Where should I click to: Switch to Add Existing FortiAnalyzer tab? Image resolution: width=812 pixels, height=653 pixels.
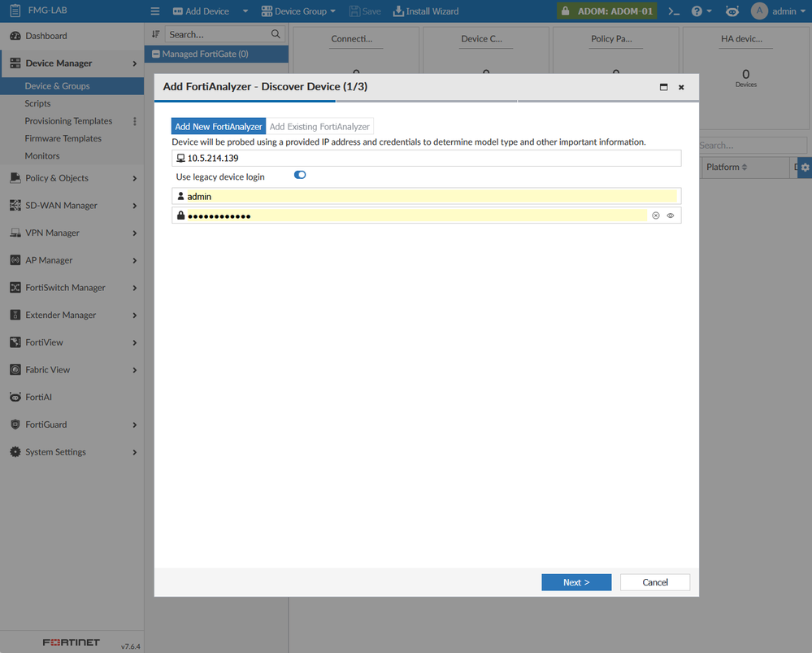[x=319, y=127]
